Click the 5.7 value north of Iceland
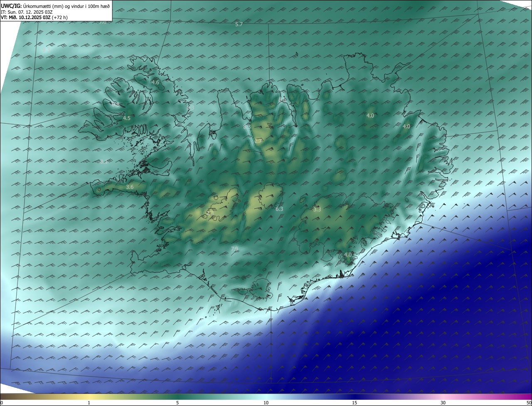Screen dimensions: 532x406 (x=239, y=24)
